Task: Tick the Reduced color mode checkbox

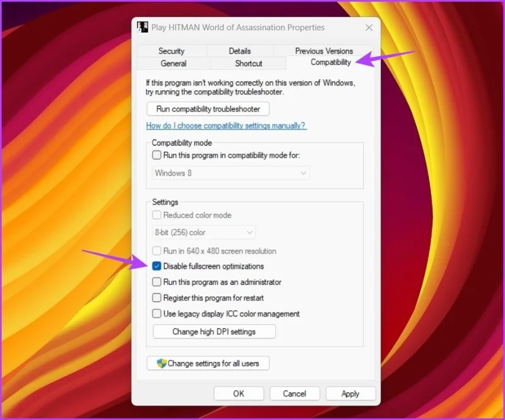Action: pos(157,215)
